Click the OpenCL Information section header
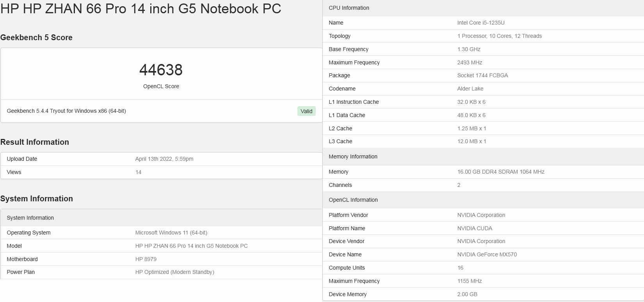Viewport: 644px width, 302px height. pos(353,200)
